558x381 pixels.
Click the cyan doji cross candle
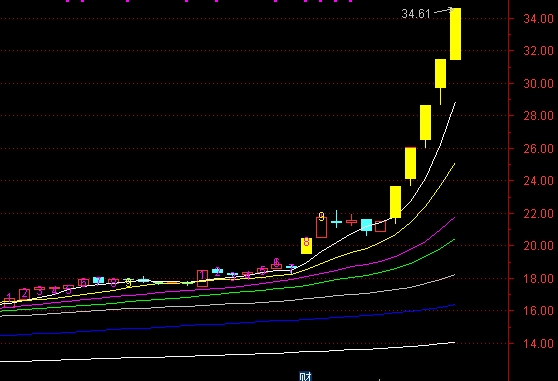[x=336, y=220]
